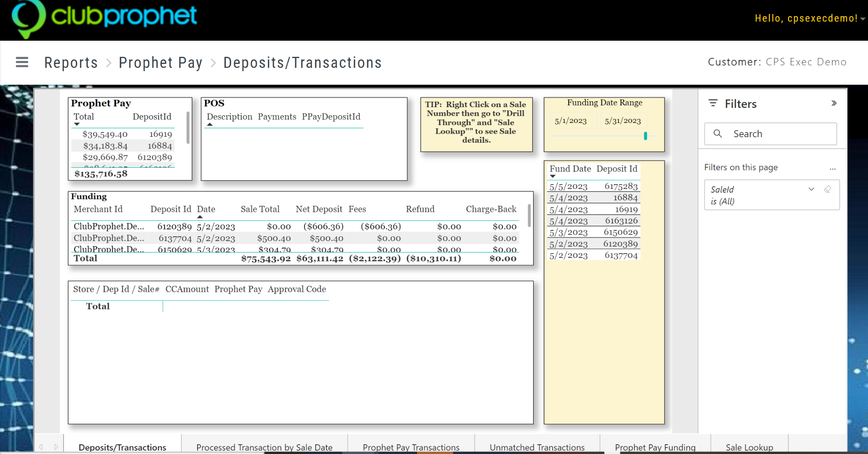Clear the SaleId filter with eraser icon
868x454 pixels.
pyautogui.click(x=827, y=189)
